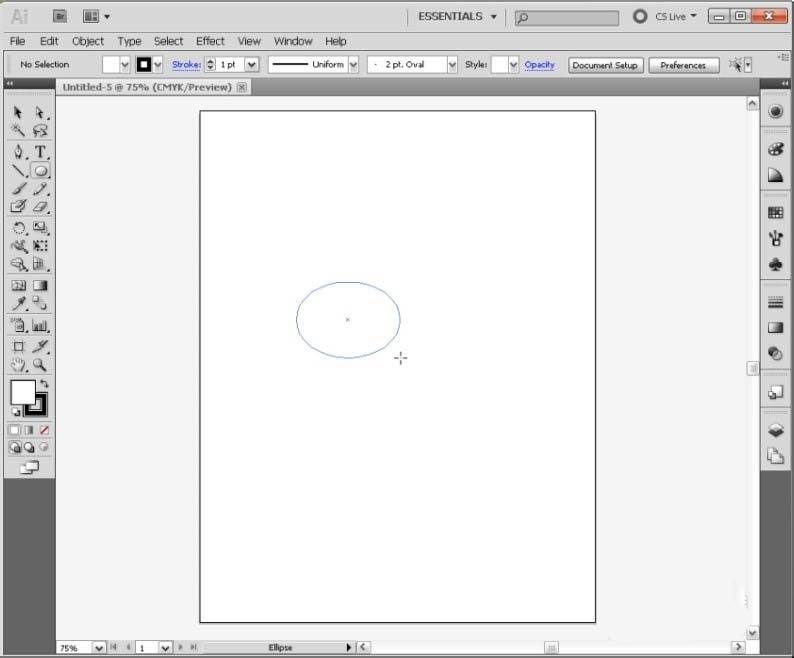Click the Document Setup button
The width and height of the screenshot is (794, 658).
(x=605, y=65)
